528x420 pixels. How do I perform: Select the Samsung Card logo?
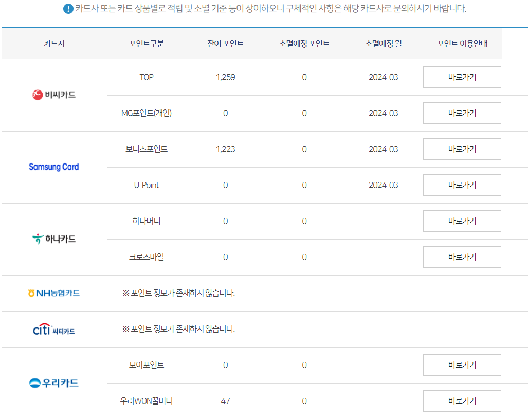pos(53,167)
